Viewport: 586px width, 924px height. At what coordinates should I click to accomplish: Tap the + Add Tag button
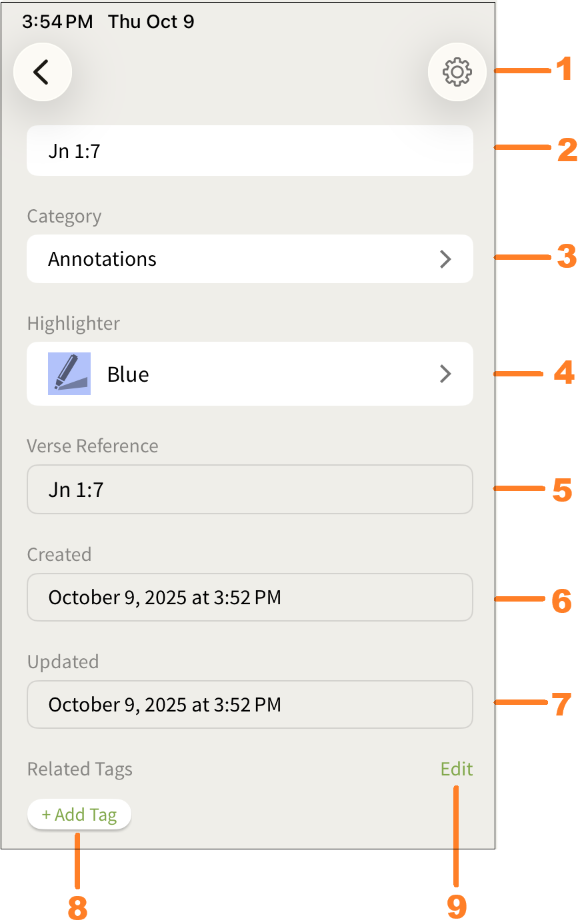(79, 815)
